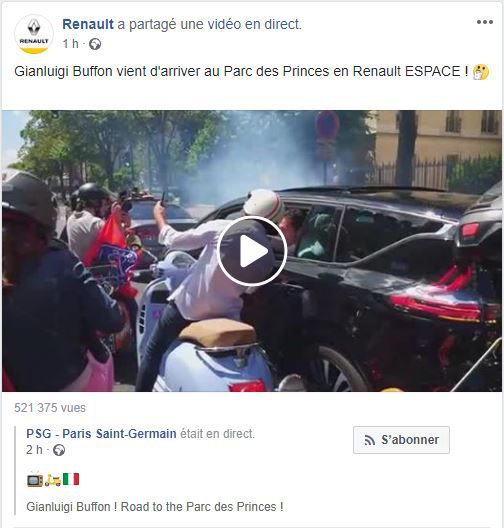
Task: Subscribe with the S'abonner button
Action: [401, 440]
